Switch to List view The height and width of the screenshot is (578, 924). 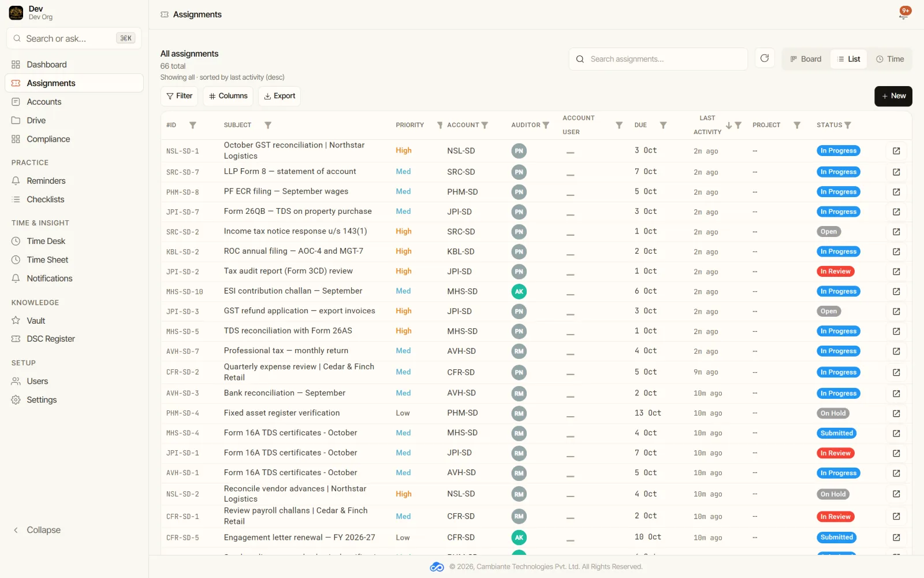848,59
